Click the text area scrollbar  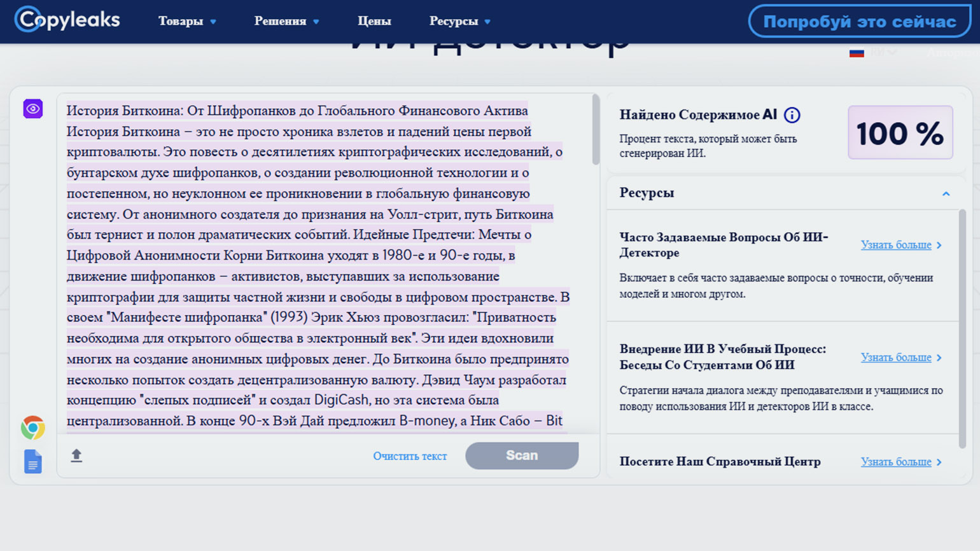pyautogui.click(x=596, y=131)
